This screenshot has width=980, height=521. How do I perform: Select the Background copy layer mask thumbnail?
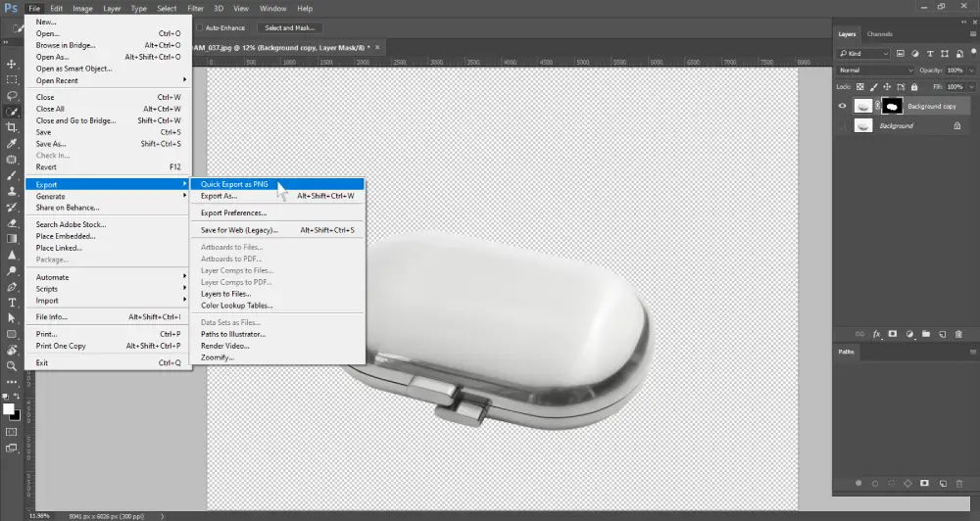tap(892, 106)
